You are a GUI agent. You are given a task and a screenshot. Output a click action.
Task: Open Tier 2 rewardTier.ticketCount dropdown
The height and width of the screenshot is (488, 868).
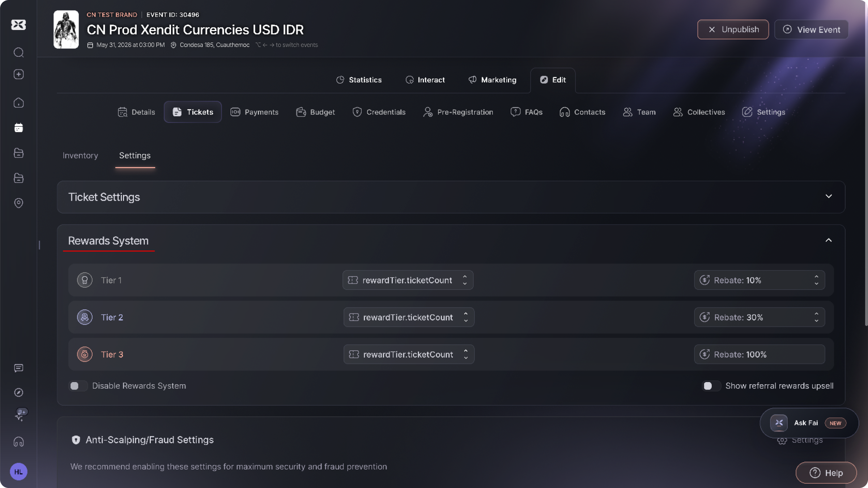[409, 317]
